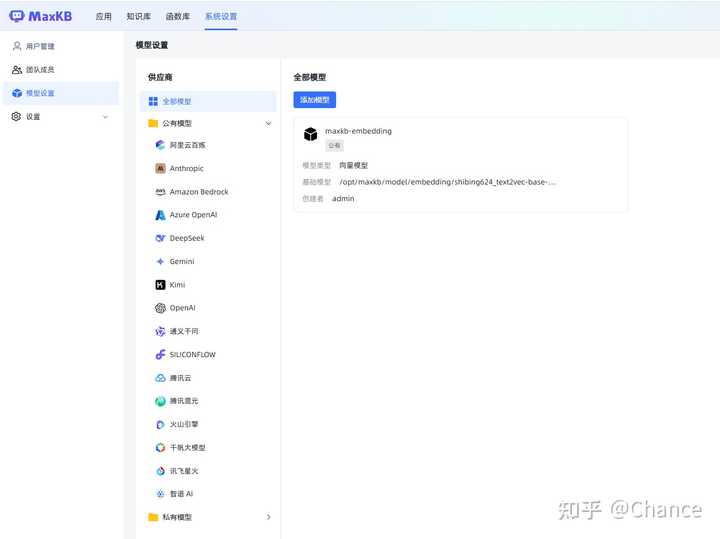This screenshot has width=720, height=539.
Task: Click the Azure OpenAI logo icon
Action: click(160, 215)
